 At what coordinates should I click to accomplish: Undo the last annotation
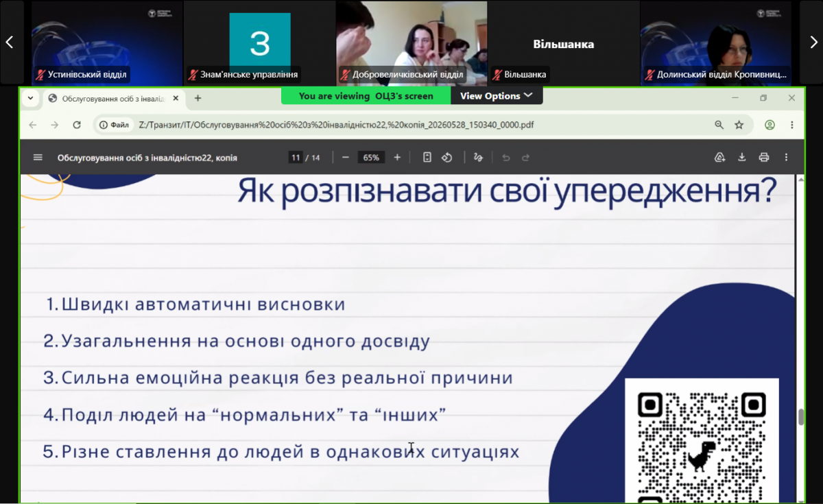point(506,158)
